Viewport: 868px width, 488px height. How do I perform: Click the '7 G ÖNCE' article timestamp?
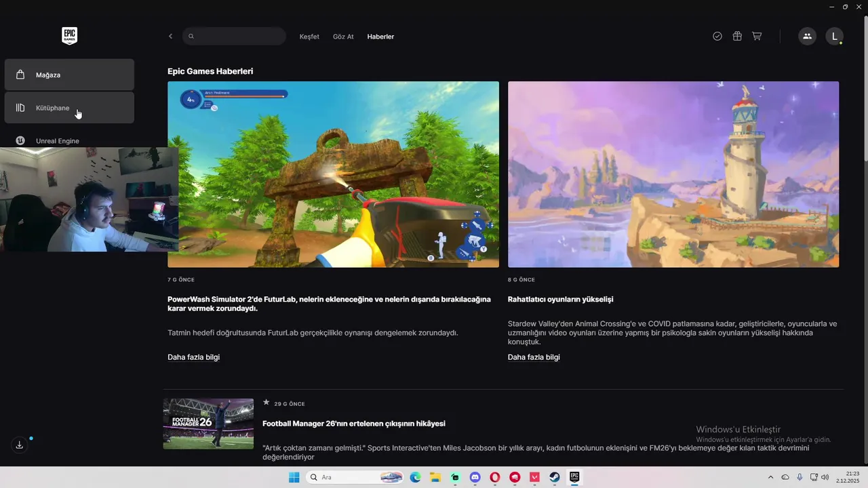point(181,279)
